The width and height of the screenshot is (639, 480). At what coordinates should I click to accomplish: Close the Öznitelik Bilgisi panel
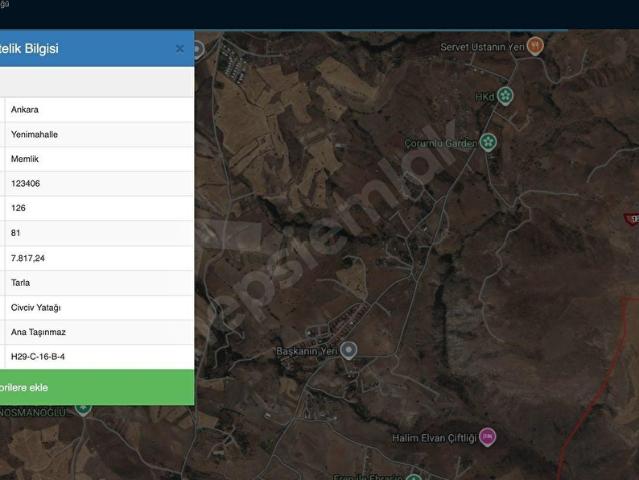[180, 49]
